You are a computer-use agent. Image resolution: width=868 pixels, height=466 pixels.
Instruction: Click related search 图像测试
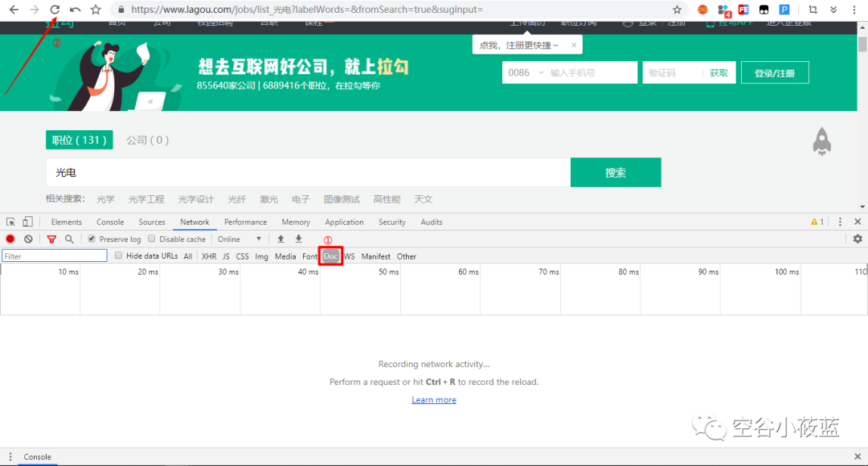(342, 199)
